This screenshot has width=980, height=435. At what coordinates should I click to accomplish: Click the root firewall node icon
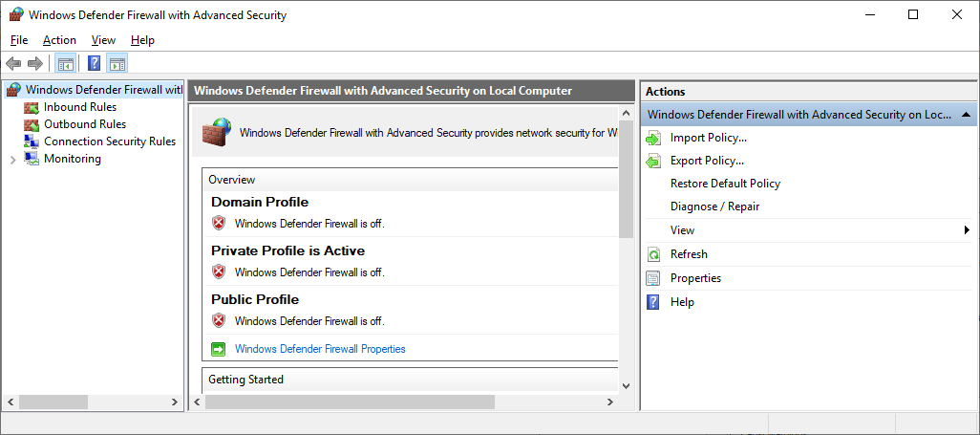(x=13, y=90)
